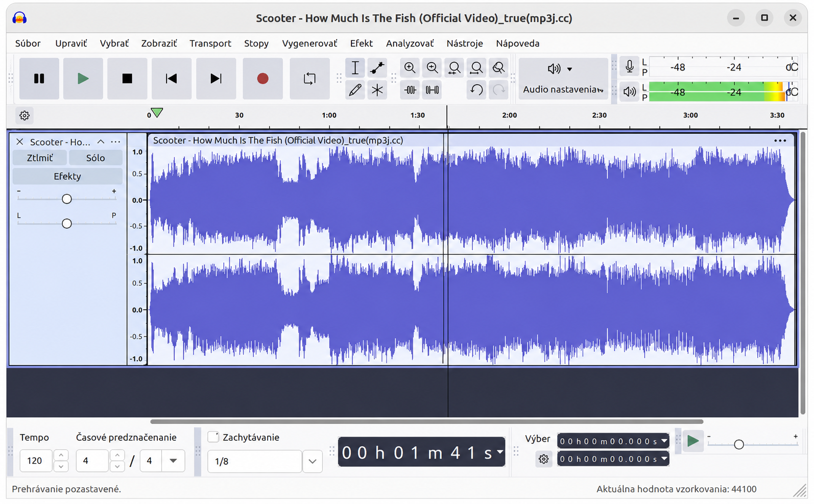
Task: Start recording with the red Record button
Action: pyautogui.click(x=262, y=79)
